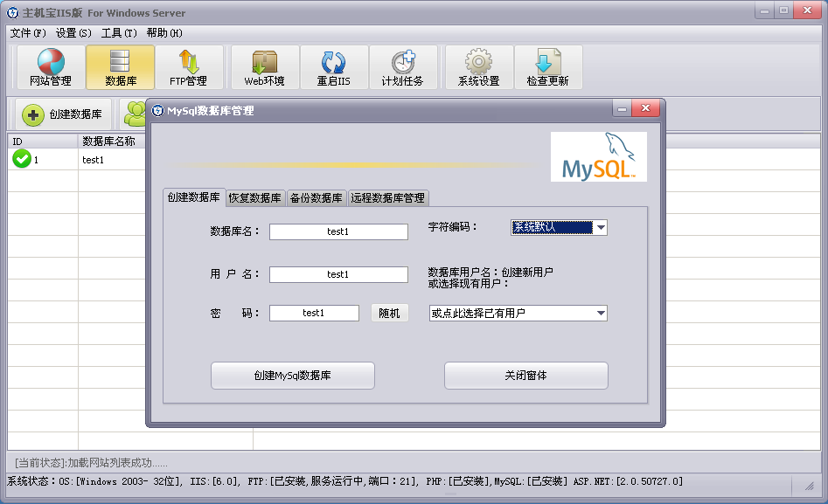Image resolution: width=828 pixels, height=504 pixels.
Task: Open the 网站管理 website management tool
Action: pyautogui.click(x=51, y=67)
